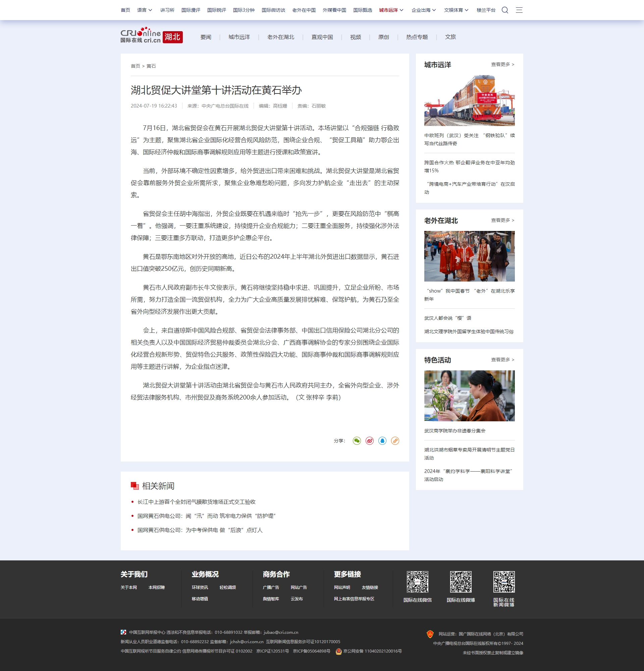Open the 文娱体育 dropdown
The image size is (644, 671).
456,10
